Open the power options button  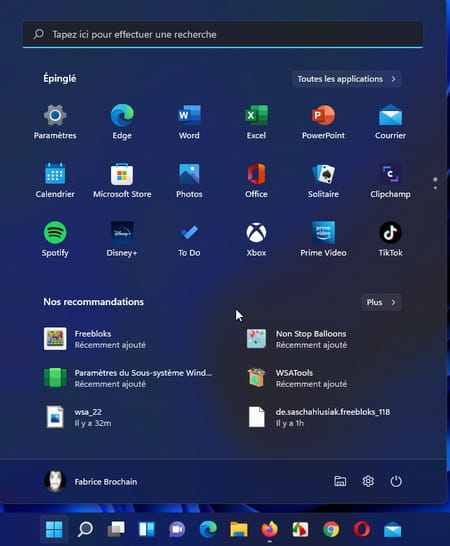click(x=396, y=481)
